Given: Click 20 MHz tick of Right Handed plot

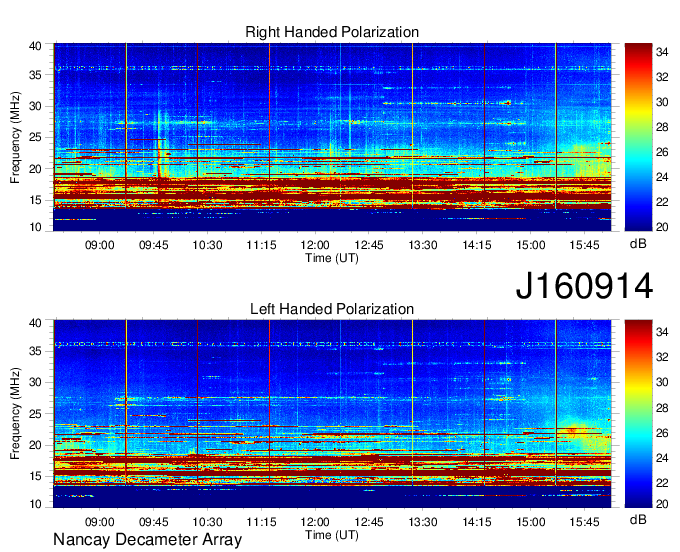Looking at the screenshot, I should [35, 169].
